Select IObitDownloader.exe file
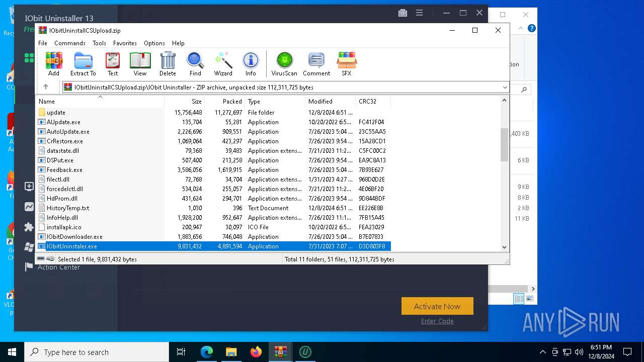Screen dimensions: 644x362 tap(213, 237)
